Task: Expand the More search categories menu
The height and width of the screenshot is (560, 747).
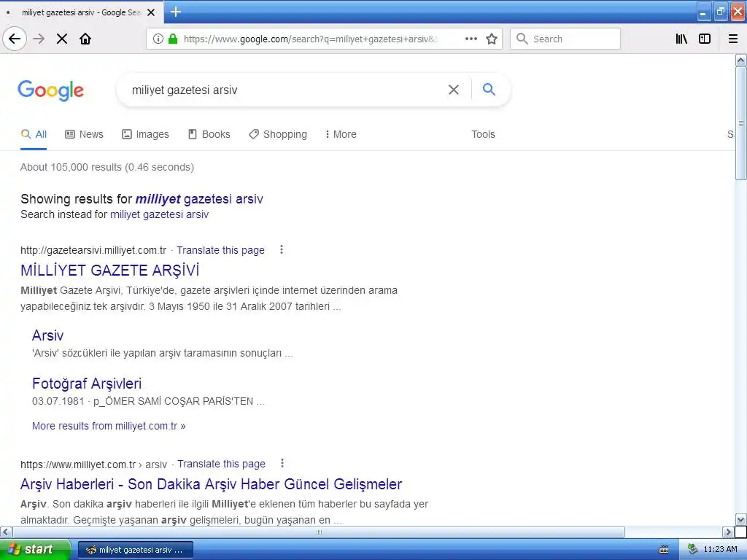Action: pyautogui.click(x=341, y=134)
